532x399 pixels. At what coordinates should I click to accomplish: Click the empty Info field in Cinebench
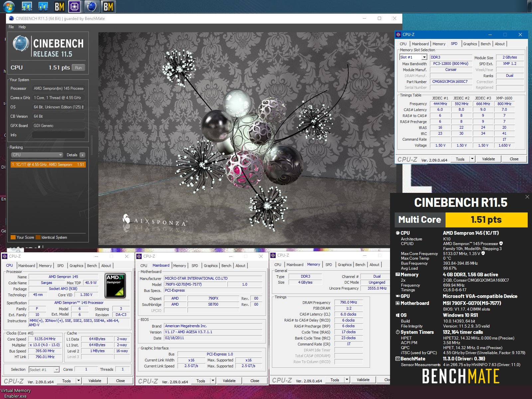pyautogui.click(x=59, y=135)
